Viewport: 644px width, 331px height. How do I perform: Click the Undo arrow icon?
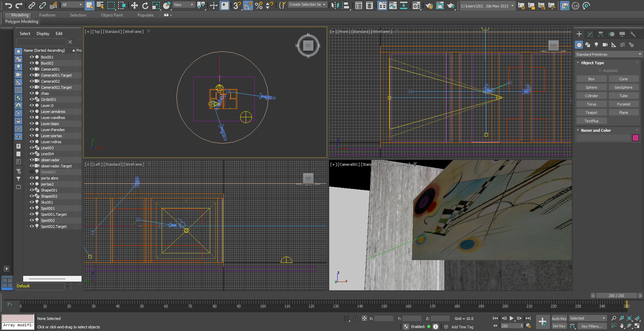click(8, 5)
